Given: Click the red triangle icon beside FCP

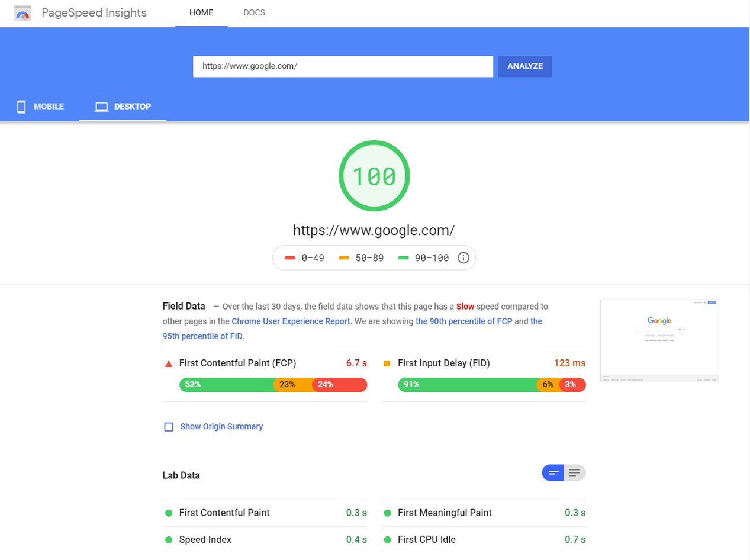Looking at the screenshot, I should click(x=169, y=363).
